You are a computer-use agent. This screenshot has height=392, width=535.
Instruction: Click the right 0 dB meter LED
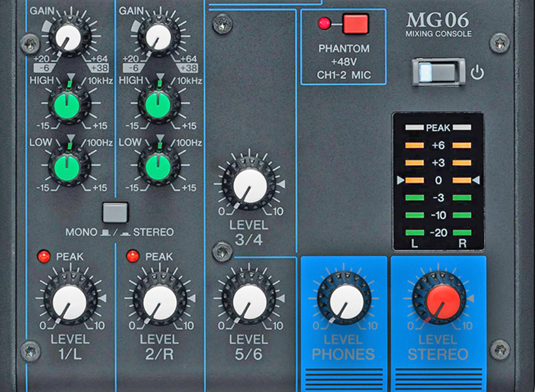pos(462,180)
